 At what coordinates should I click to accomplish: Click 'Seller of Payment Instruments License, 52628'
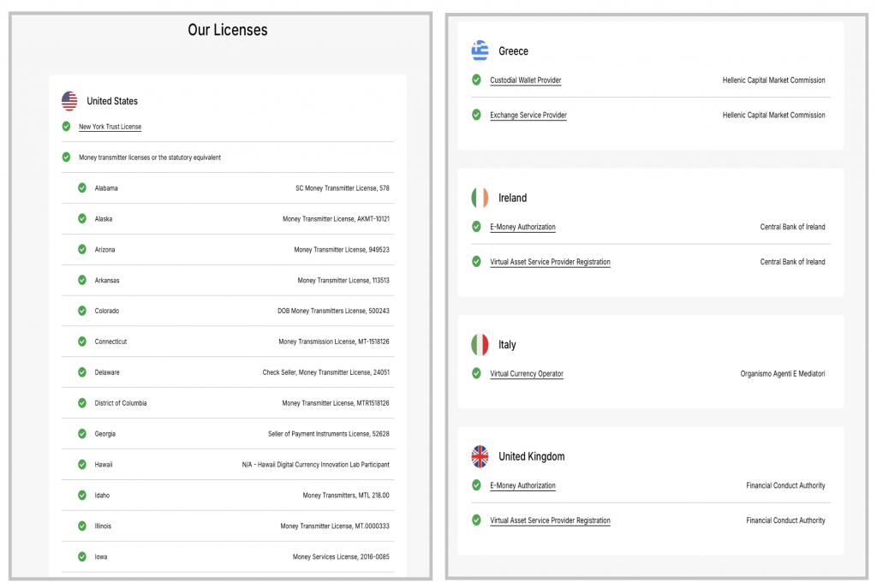329,434
